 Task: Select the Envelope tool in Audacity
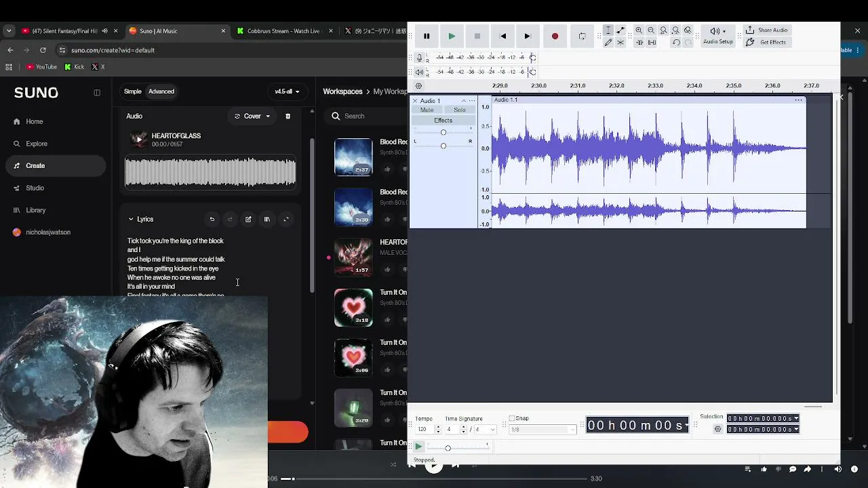pyautogui.click(x=620, y=30)
